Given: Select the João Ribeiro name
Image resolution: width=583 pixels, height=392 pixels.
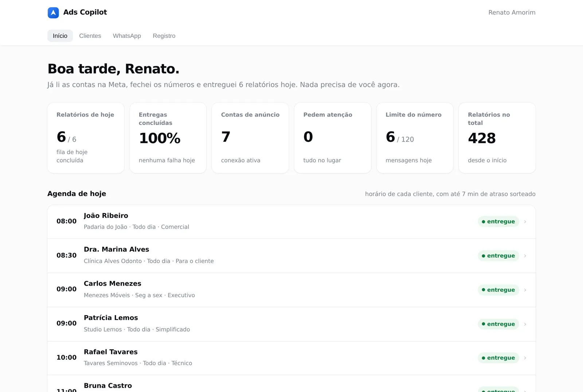Looking at the screenshot, I should (106, 216).
